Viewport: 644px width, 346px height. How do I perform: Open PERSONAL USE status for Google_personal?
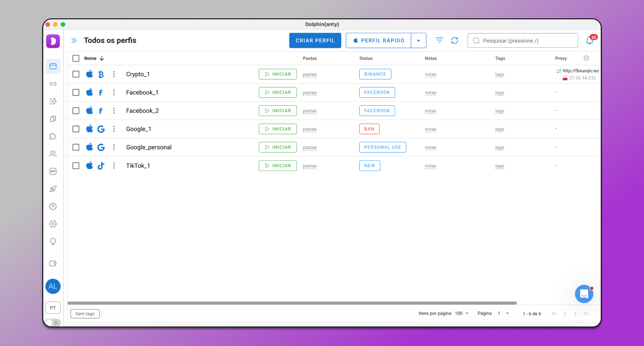pyautogui.click(x=383, y=147)
